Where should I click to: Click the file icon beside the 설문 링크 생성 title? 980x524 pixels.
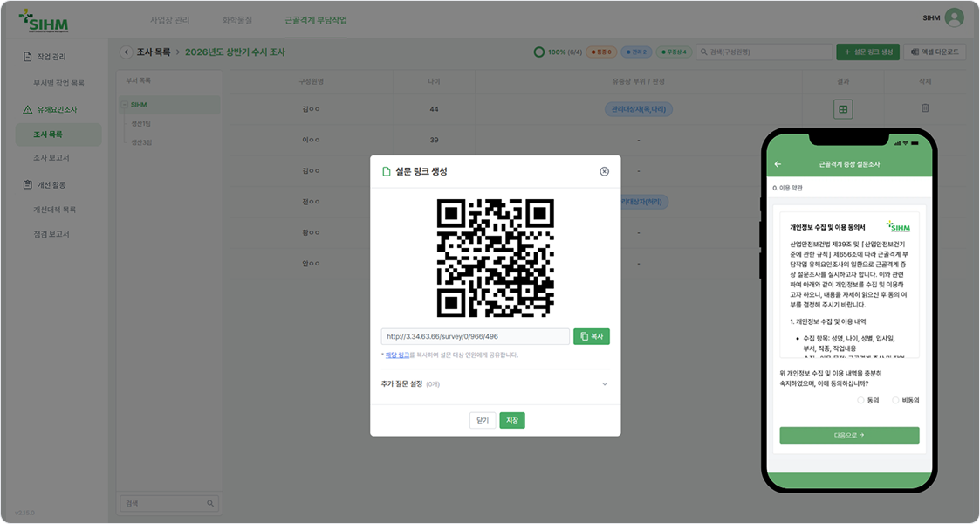click(x=387, y=171)
